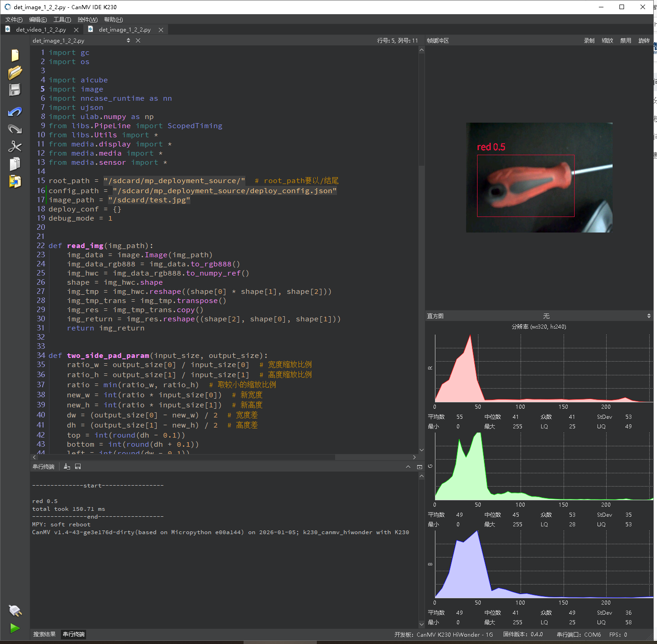Screen dimensions: 657x644
Task: Undo the last edit using the blue arrow
Action: (x=15, y=112)
